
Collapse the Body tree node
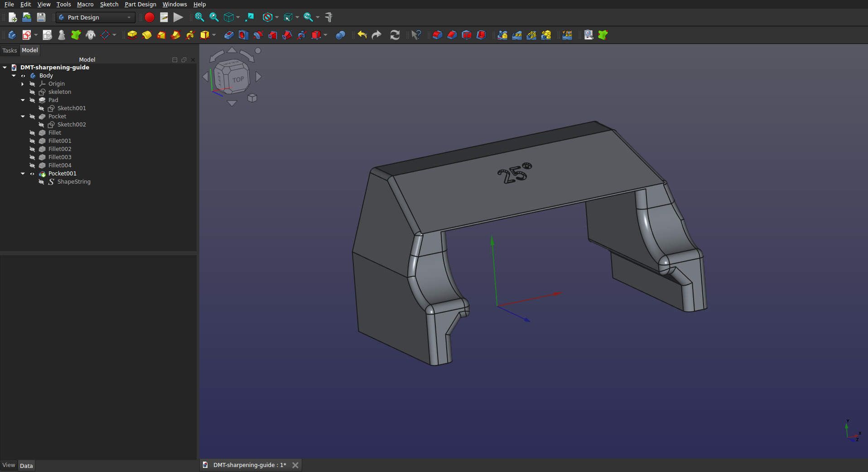coord(14,76)
